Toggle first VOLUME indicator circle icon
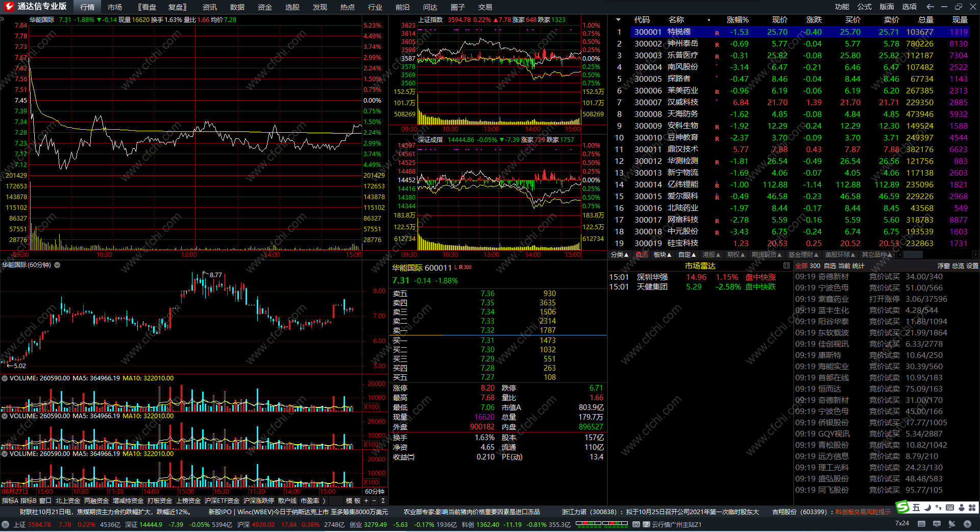The height and width of the screenshot is (532, 980). pos(5,378)
